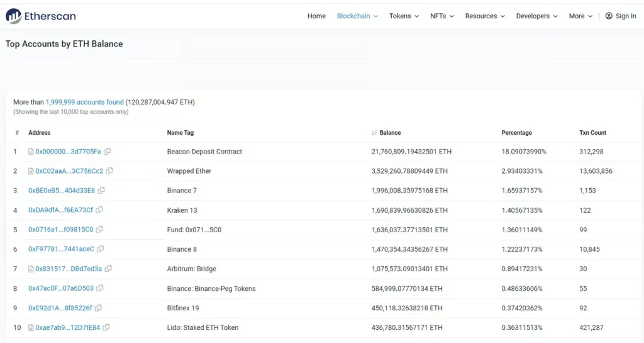Go to the Home page

pos(316,16)
